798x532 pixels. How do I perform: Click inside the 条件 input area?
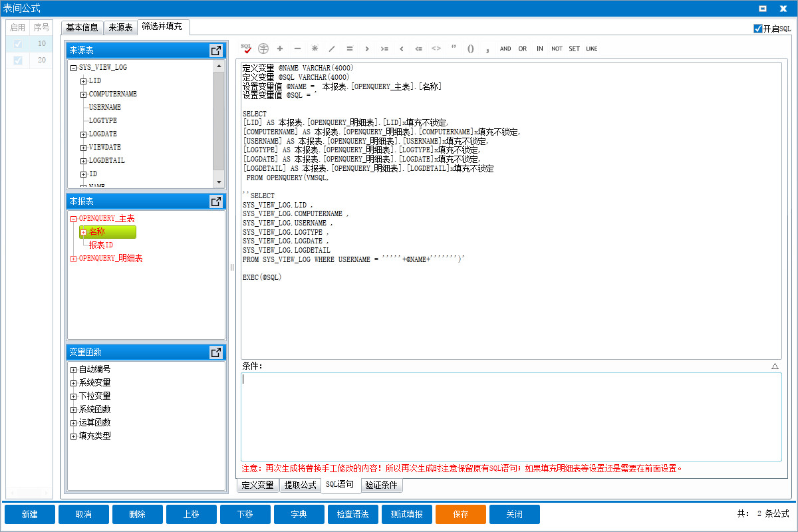tap(511, 417)
